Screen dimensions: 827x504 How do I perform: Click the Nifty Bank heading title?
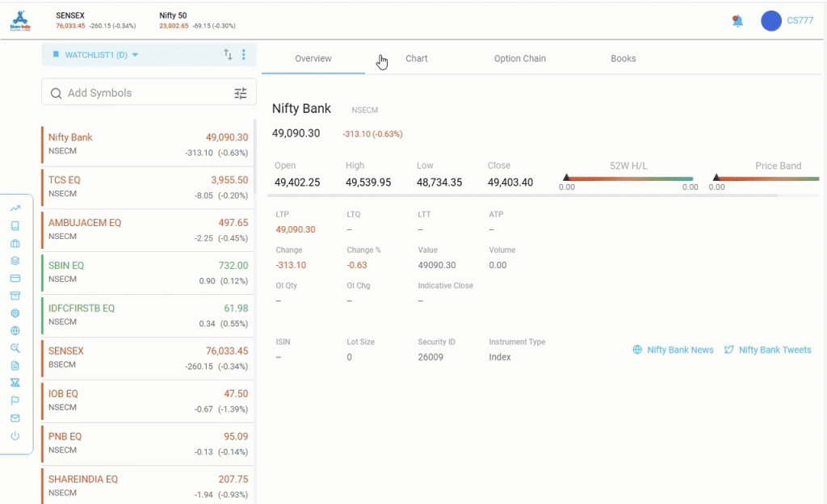coord(301,108)
